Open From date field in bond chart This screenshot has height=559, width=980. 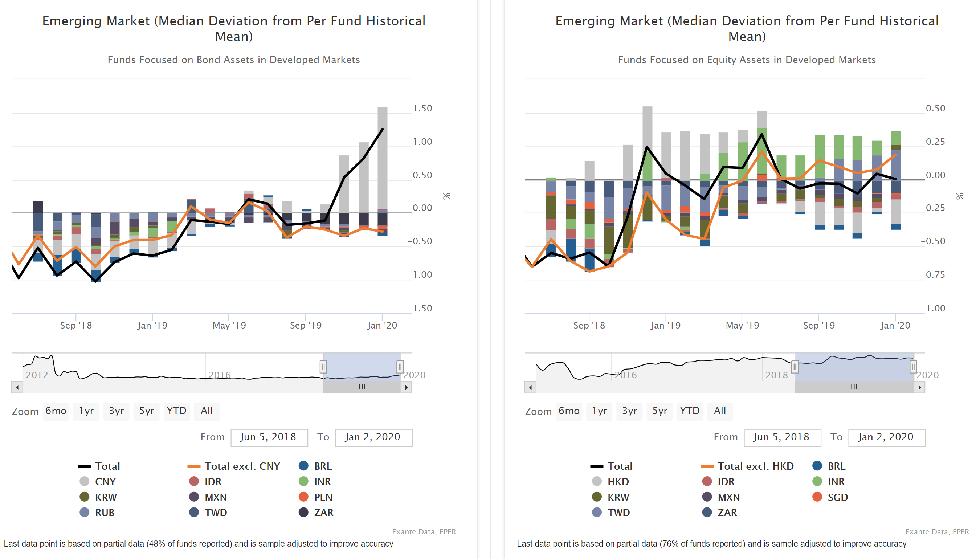click(269, 437)
